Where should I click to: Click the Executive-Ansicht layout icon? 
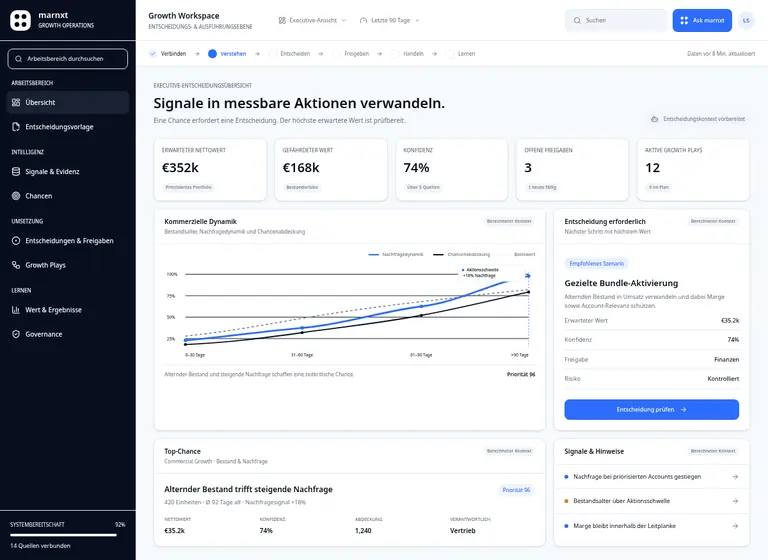pyautogui.click(x=282, y=21)
